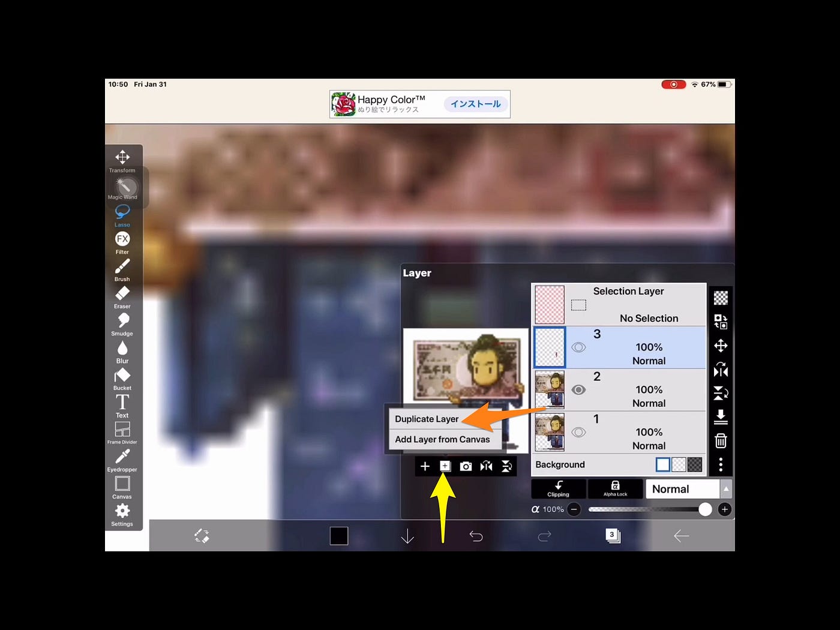The width and height of the screenshot is (840, 630).
Task: Toggle visibility of layer 2
Action: coord(578,390)
